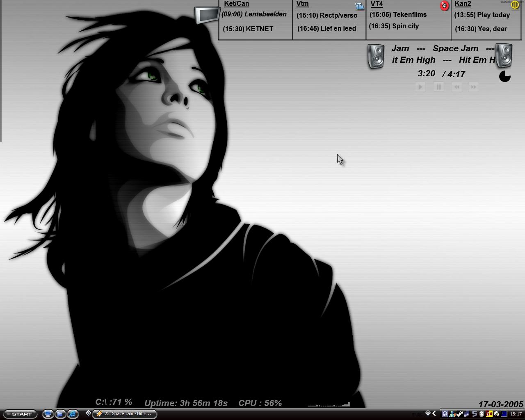Click the small CPU history bar graph
525x420 pixels.
point(329,404)
